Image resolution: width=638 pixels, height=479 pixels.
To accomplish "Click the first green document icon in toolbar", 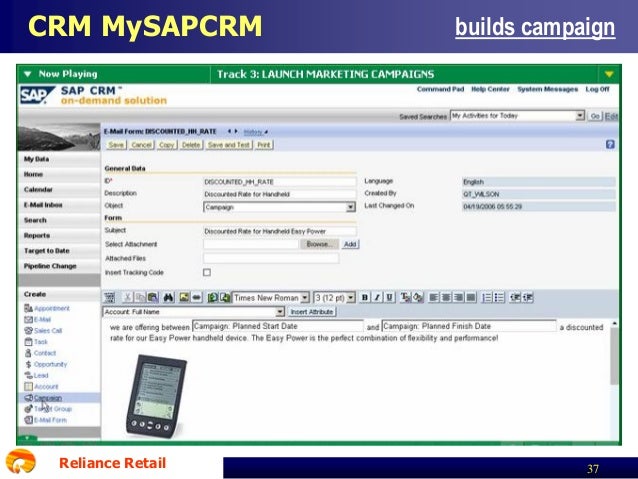I will (212, 297).
